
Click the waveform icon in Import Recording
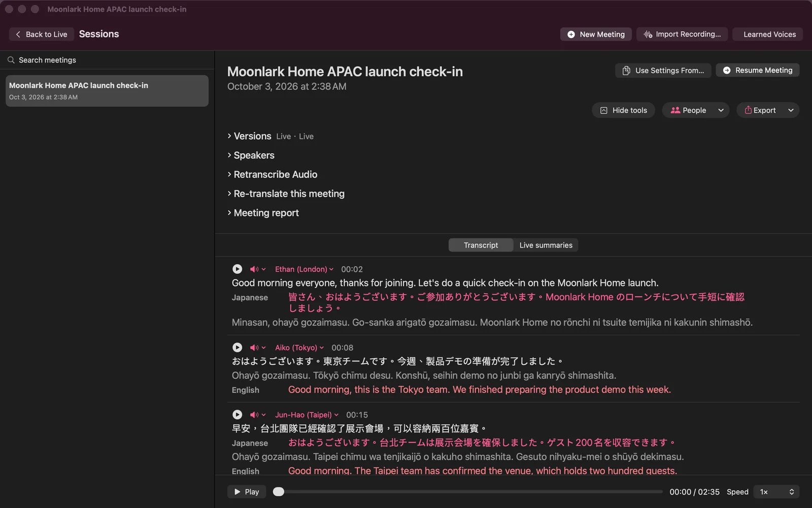tap(648, 34)
